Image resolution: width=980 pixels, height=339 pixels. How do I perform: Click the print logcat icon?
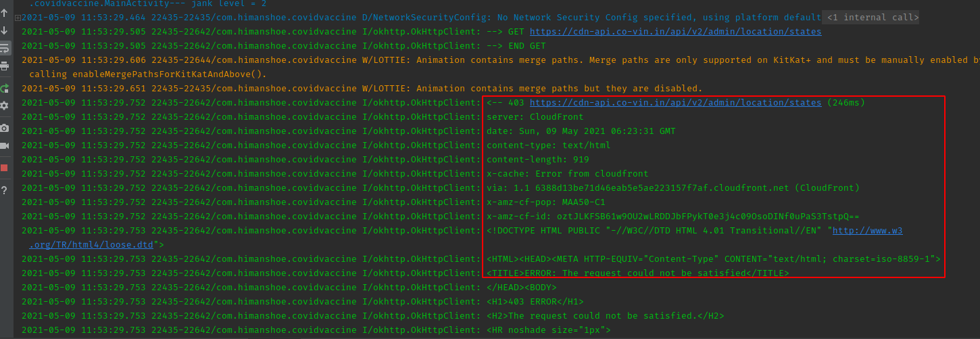(5, 66)
